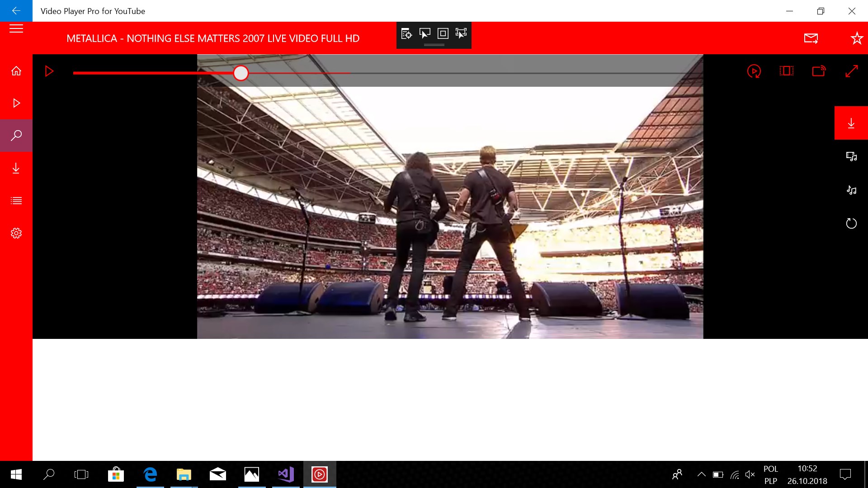The height and width of the screenshot is (488, 868).
Task: Select the video with audio format icon
Action: click(x=851, y=157)
